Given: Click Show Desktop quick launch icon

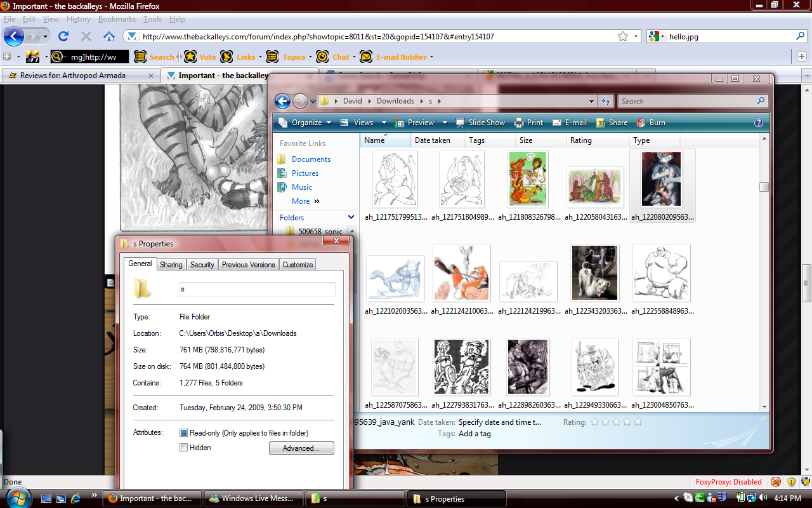Looking at the screenshot, I should [46, 498].
